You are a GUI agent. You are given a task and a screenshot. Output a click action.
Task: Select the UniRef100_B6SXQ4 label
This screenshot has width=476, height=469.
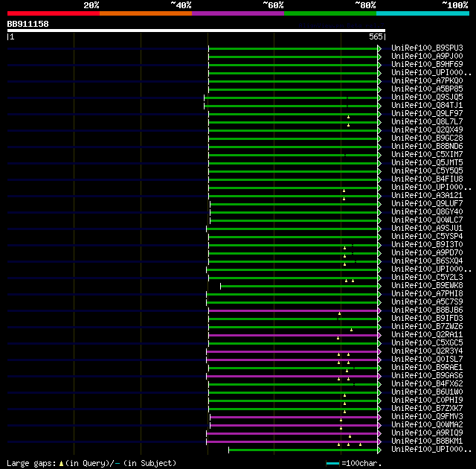tap(427, 261)
